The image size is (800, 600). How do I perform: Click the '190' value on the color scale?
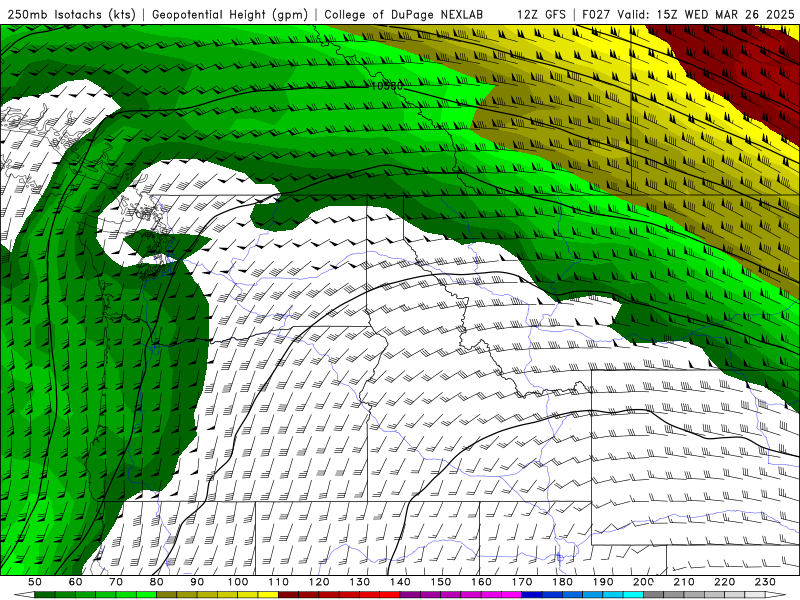click(603, 582)
